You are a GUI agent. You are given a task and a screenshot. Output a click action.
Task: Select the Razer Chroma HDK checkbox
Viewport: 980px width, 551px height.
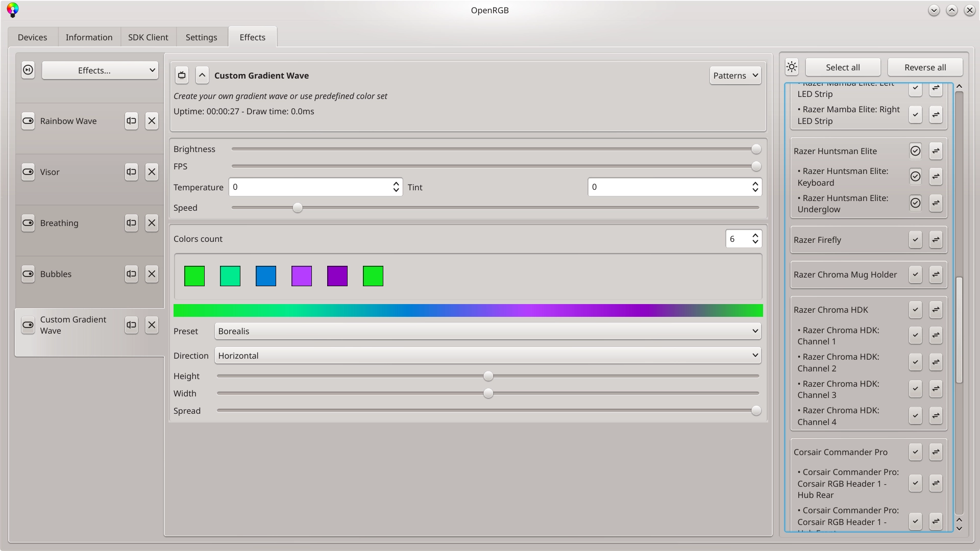[915, 309]
